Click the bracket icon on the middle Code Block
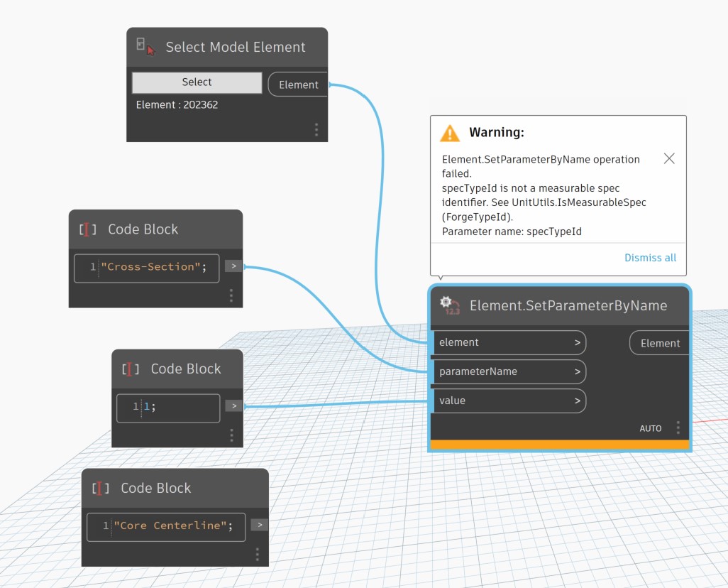 pos(129,368)
